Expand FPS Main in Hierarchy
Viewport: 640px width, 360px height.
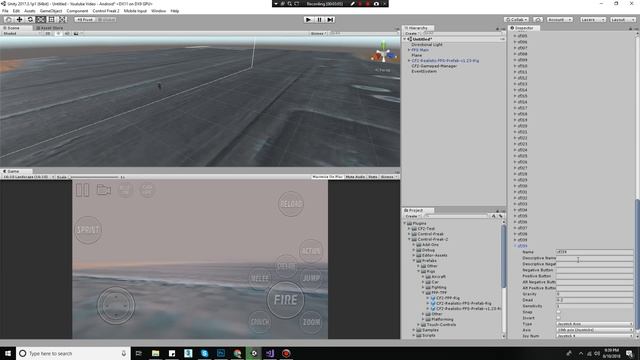tap(409, 50)
